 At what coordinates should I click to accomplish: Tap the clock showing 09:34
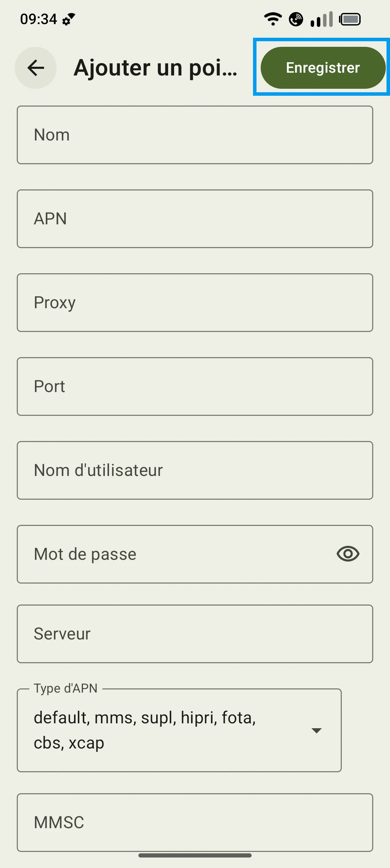click(x=38, y=19)
